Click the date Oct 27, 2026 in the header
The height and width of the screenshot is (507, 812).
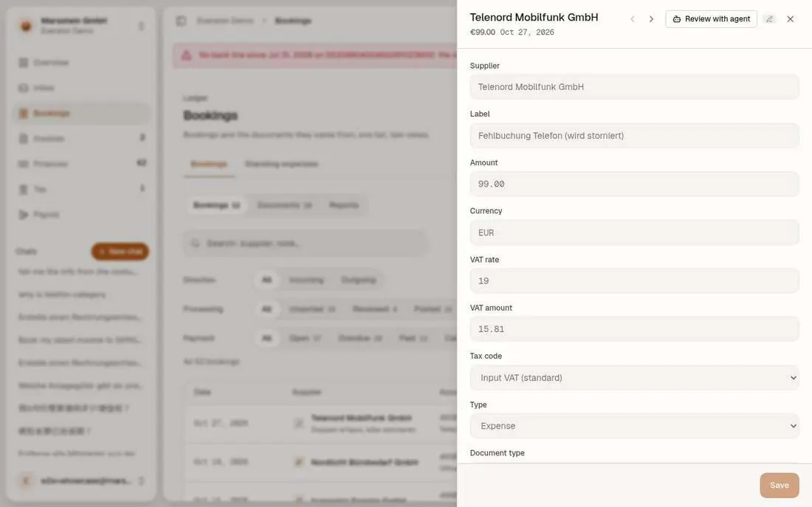coord(527,32)
